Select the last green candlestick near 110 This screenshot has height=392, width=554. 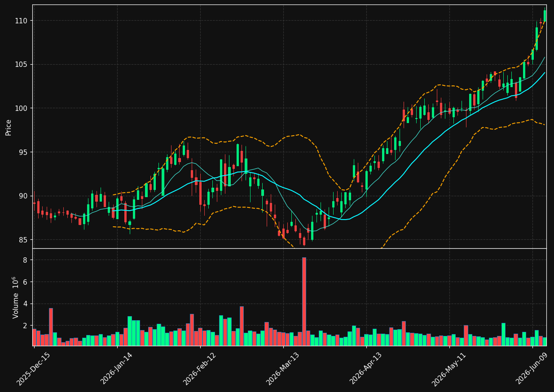(x=545, y=16)
